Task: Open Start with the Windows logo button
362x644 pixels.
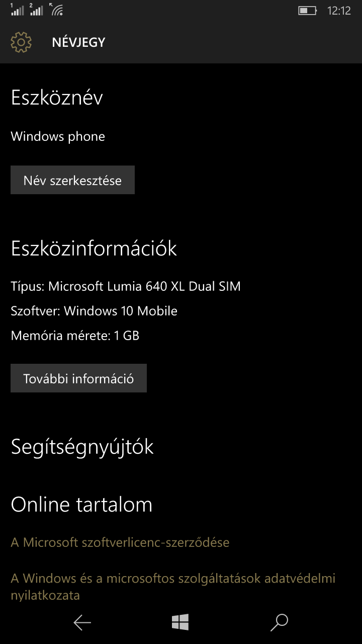Action: pos(180,622)
